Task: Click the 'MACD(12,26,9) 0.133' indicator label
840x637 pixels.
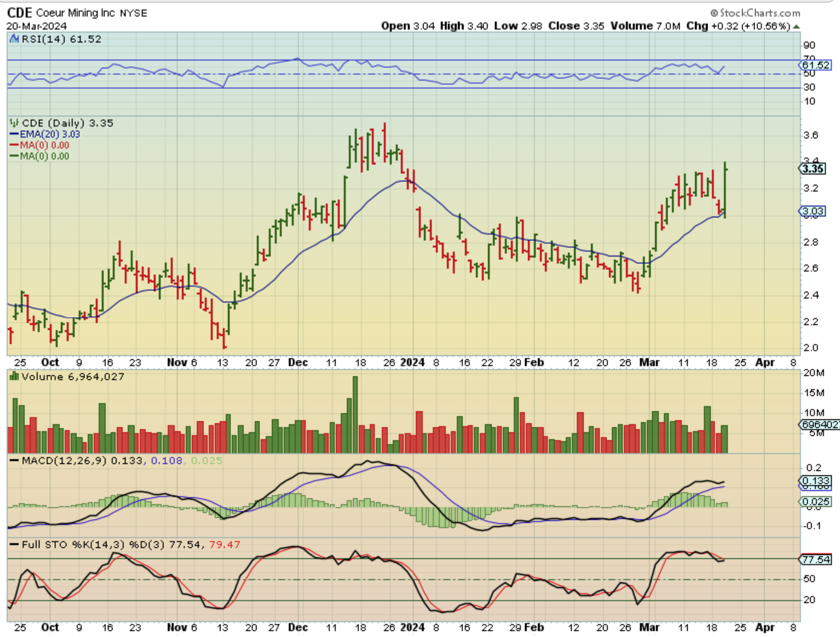Action: click(x=82, y=461)
